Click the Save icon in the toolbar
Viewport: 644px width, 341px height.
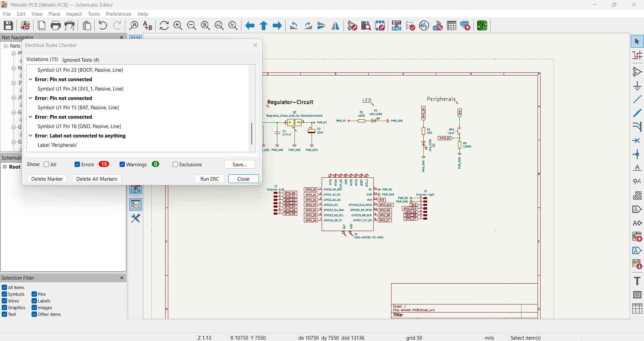[x=8, y=26]
